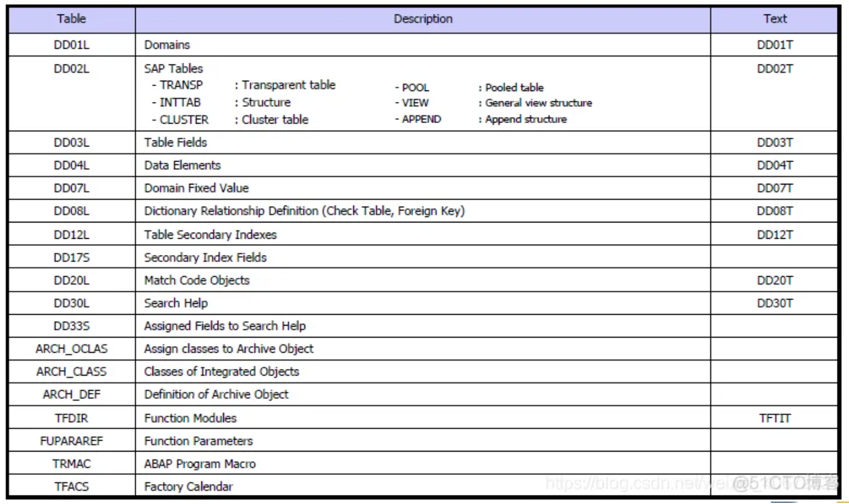Click the "Description" column header
The width and height of the screenshot is (849, 504).
pos(423,19)
